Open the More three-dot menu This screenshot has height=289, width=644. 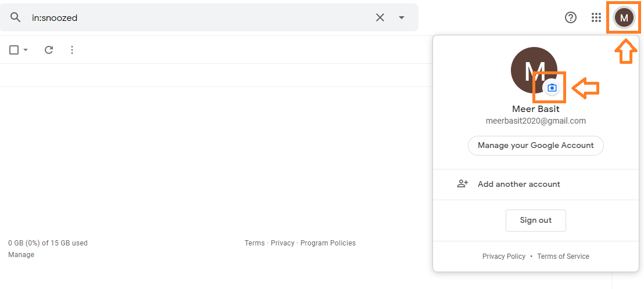tap(72, 50)
